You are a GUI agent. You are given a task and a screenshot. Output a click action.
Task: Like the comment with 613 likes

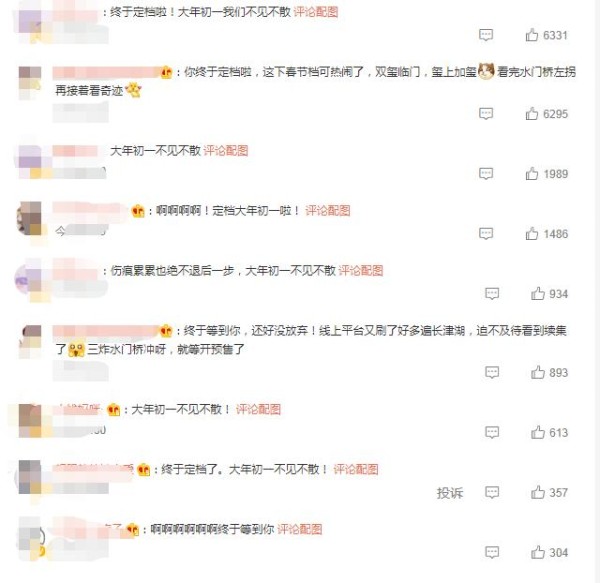(x=538, y=432)
